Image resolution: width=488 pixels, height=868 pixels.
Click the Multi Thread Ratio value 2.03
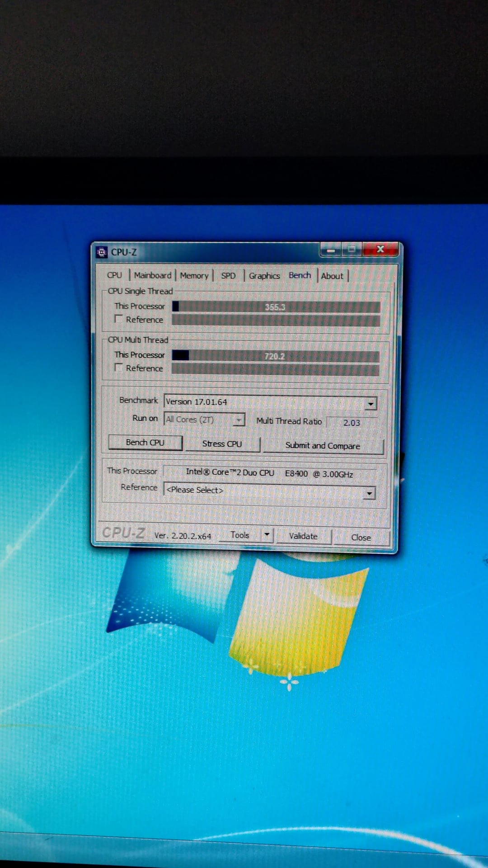(352, 423)
